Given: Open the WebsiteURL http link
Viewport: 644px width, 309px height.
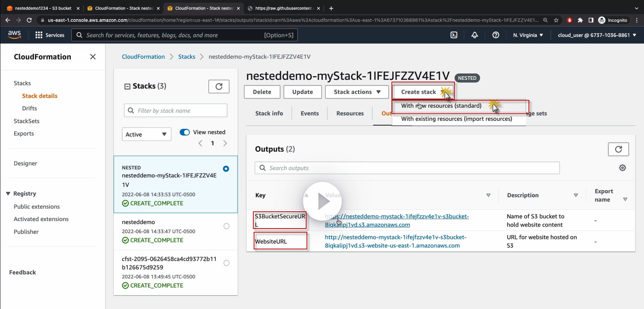Looking at the screenshot, I should (x=396, y=241).
